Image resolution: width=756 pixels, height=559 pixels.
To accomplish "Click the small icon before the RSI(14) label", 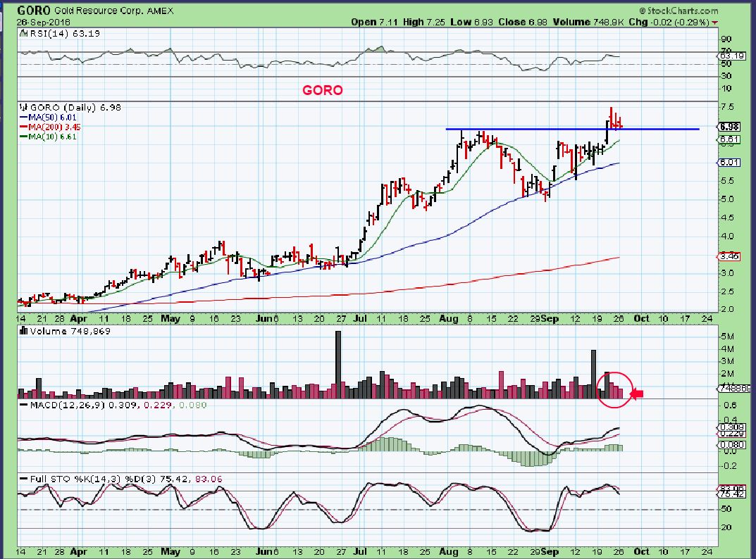I will 23,33.
